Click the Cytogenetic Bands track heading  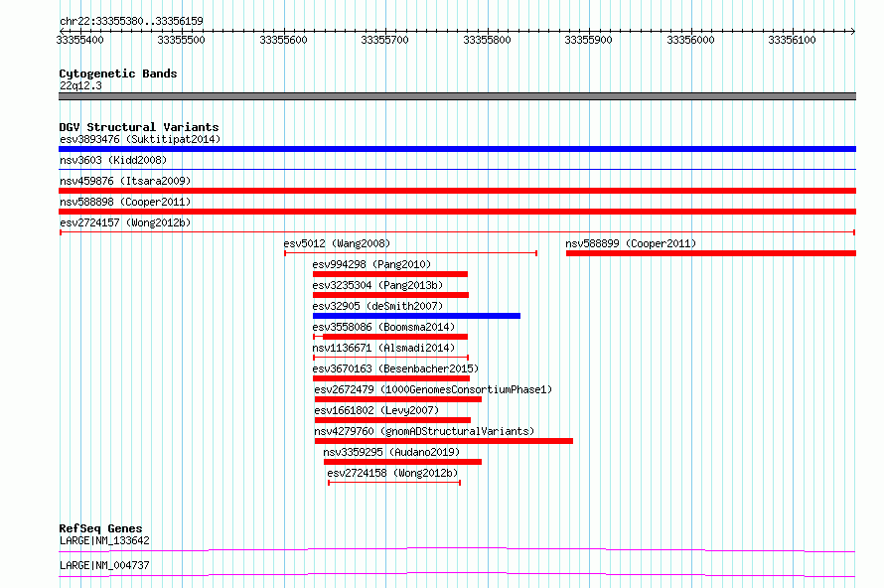click(x=118, y=73)
